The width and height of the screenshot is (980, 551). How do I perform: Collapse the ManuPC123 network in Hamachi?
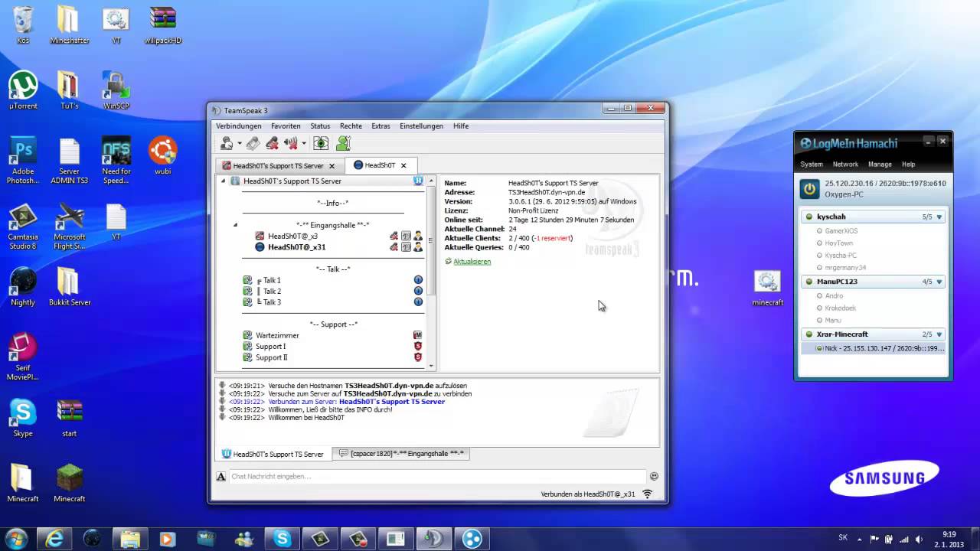pyautogui.click(x=939, y=282)
